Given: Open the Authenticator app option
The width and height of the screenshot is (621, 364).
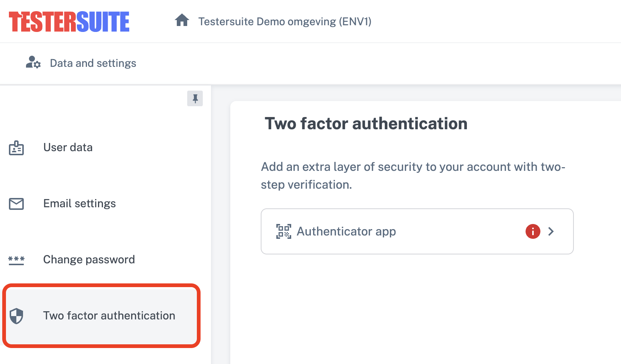Looking at the screenshot, I should pyautogui.click(x=346, y=231).
